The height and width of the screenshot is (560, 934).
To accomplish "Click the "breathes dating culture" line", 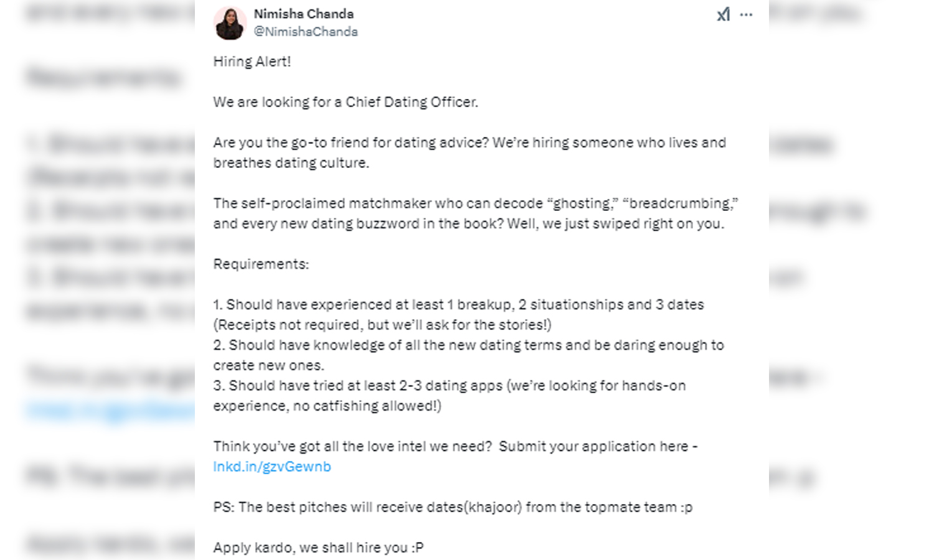I will point(291,163).
